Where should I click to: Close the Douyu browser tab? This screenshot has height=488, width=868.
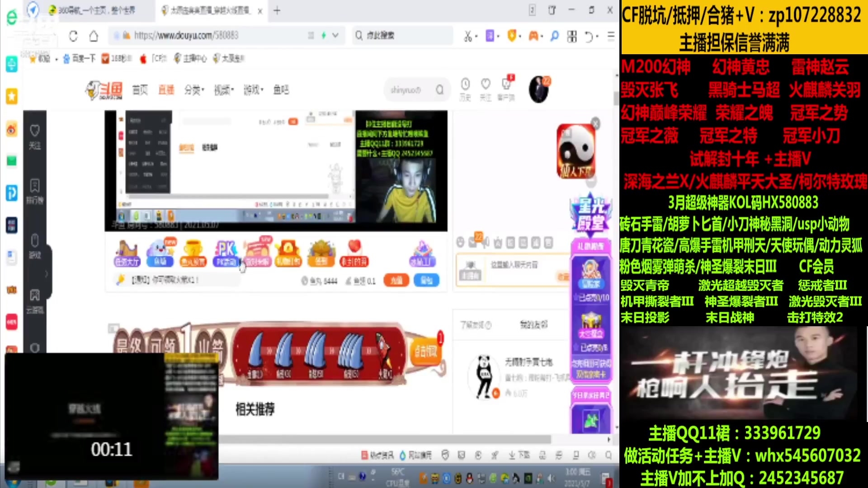260,11
